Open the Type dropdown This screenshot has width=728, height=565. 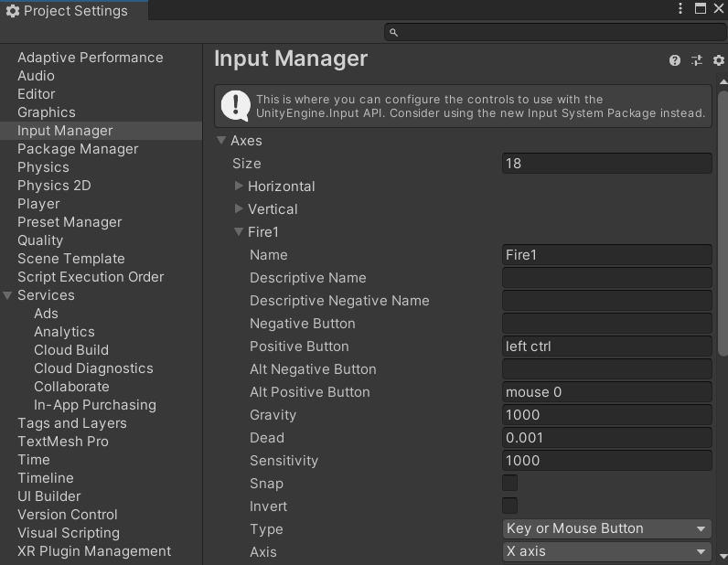tap(607, 528)
